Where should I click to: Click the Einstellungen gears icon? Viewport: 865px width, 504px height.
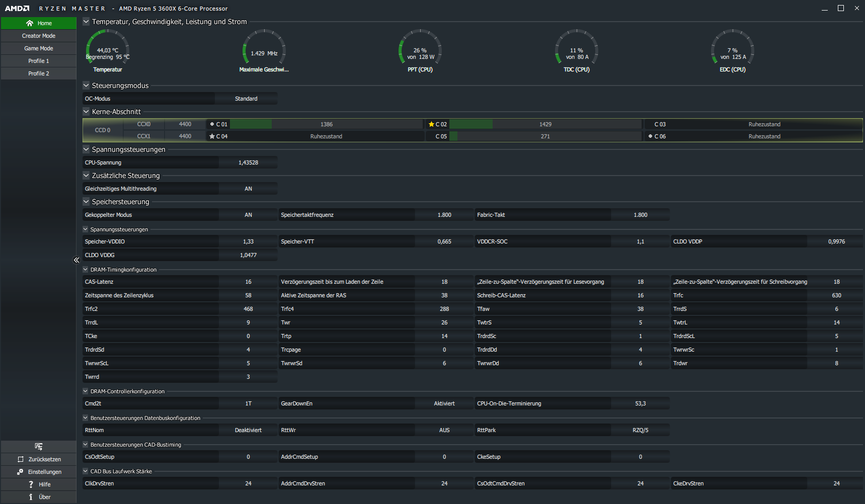[20, 472]
